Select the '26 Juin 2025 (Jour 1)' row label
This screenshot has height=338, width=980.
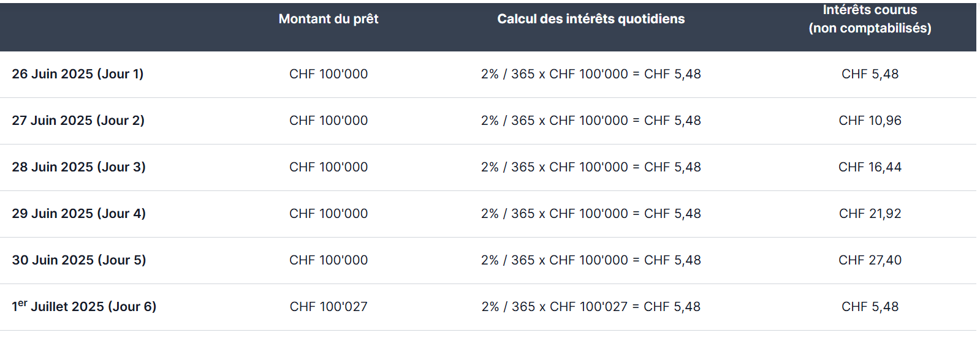[78, 74]
